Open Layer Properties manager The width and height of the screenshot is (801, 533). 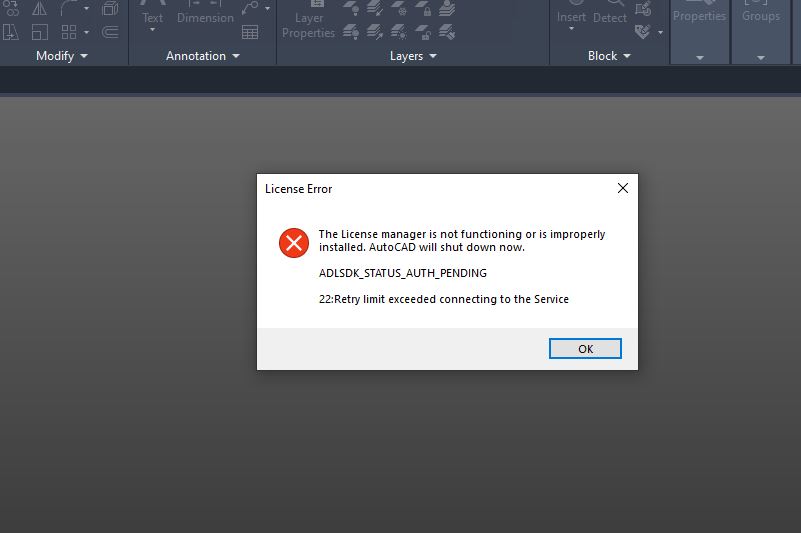point(308,20)
